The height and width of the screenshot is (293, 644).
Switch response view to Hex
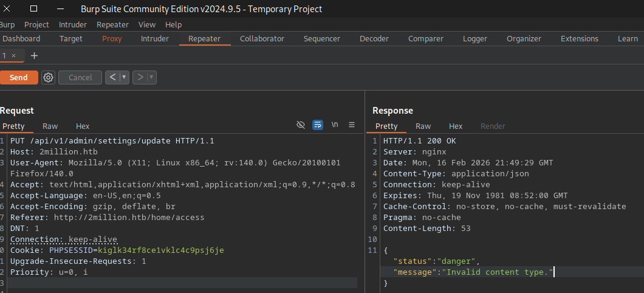456,126
